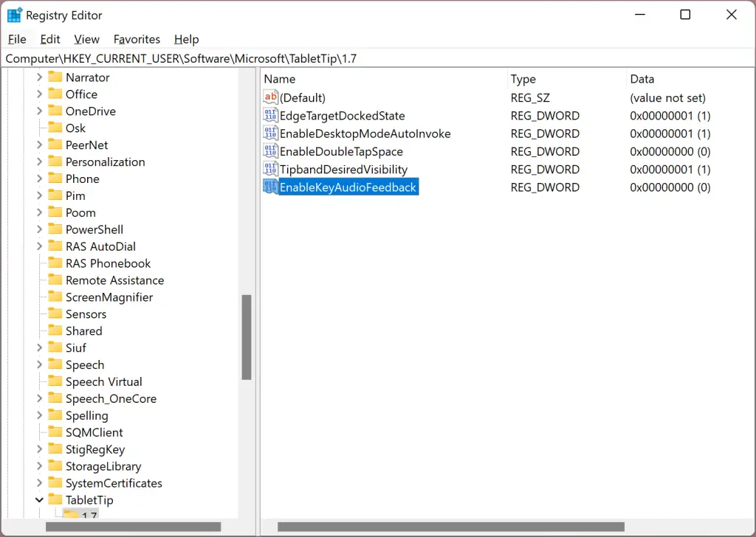Expand the Personalization tree node
The width and height of the screenshot is (756, 537).
point(40,162)
